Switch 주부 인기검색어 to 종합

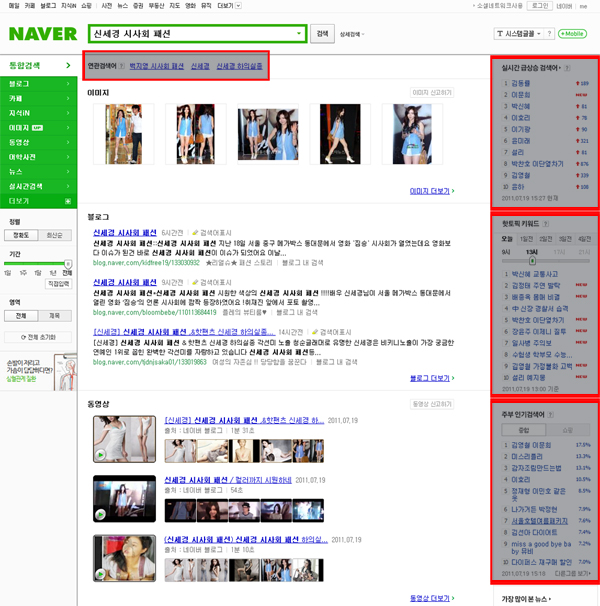point(523,430)
